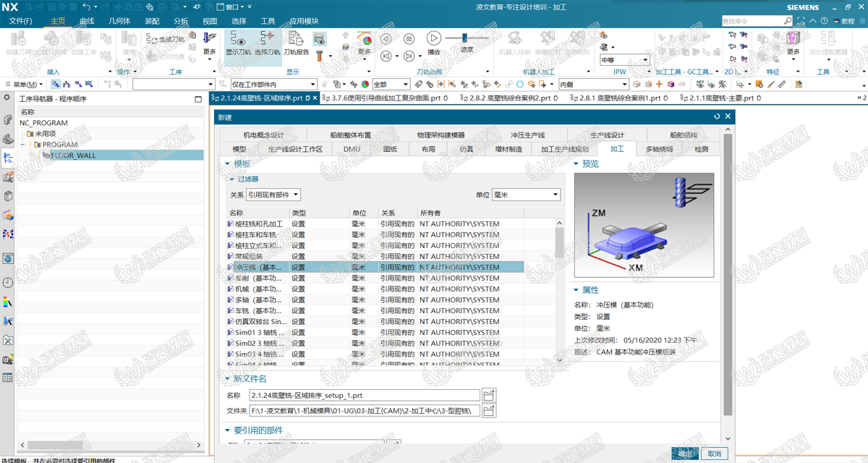Screen dimensions: 868x463
Task: Click the color pie icon next to 全部 dropdown
Action: point(365,85)
